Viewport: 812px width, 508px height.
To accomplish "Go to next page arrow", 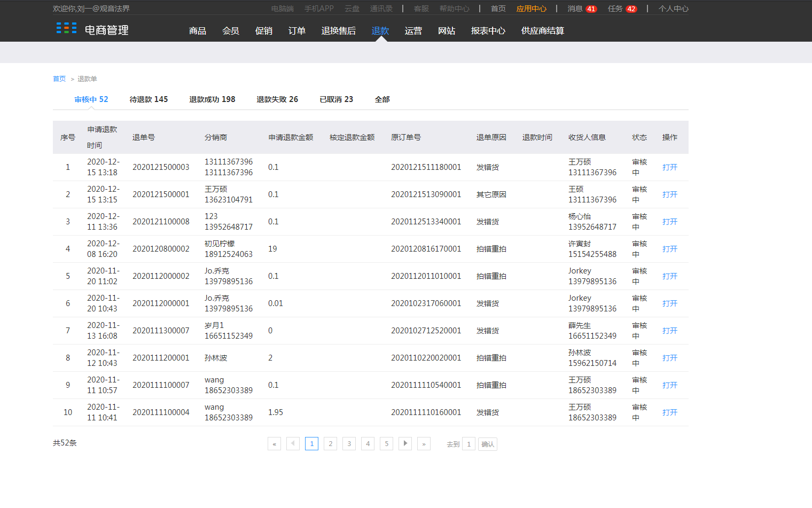I will coord(405,444).
